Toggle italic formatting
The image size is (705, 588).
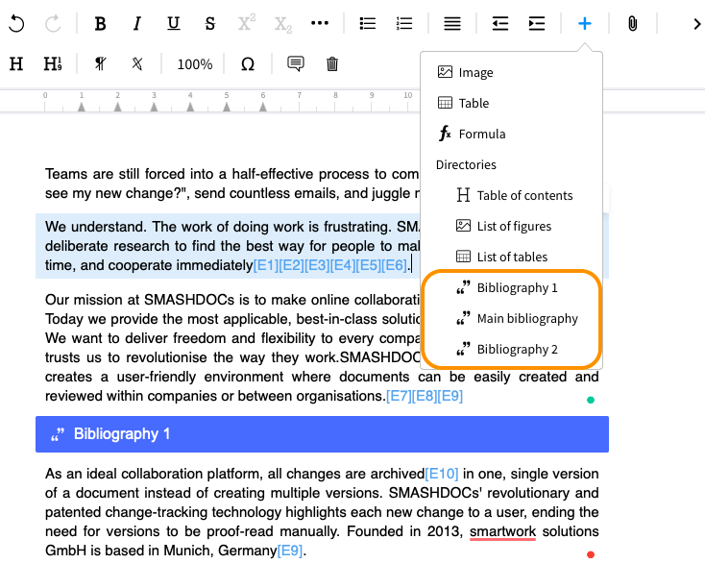coord(137,23)
